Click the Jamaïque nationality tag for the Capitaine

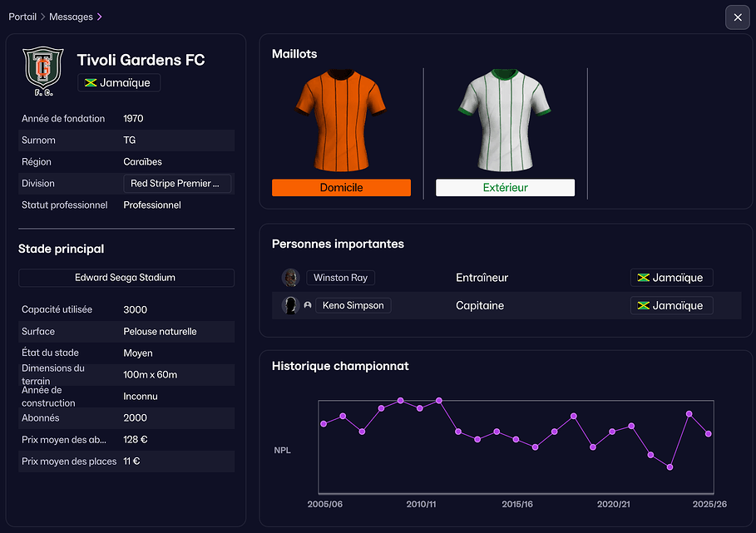(671, 305)
